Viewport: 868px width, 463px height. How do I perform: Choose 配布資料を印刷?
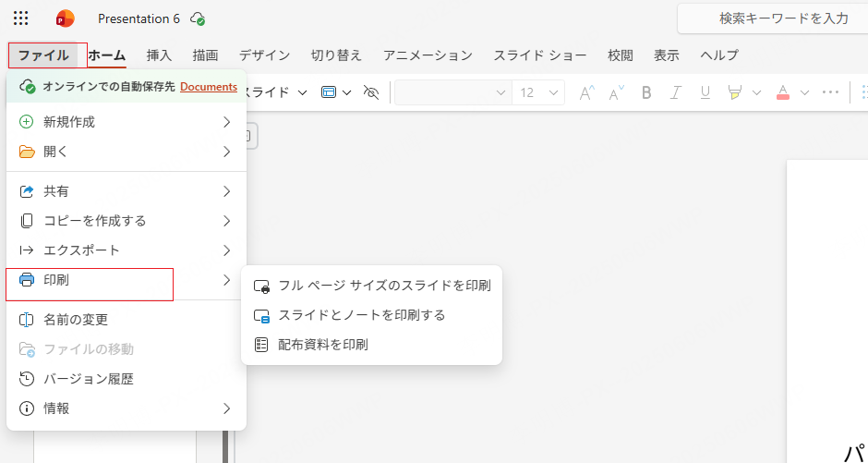(371, 345)
